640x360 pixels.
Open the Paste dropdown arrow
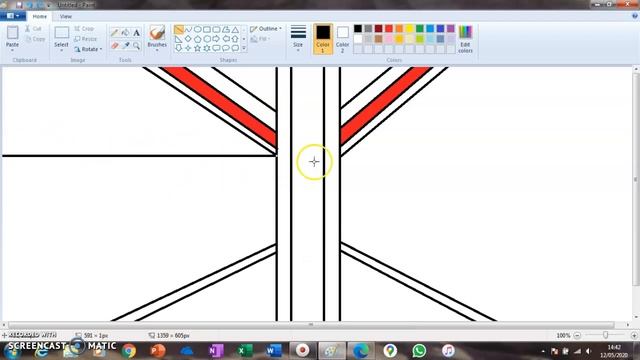[12, 50]
